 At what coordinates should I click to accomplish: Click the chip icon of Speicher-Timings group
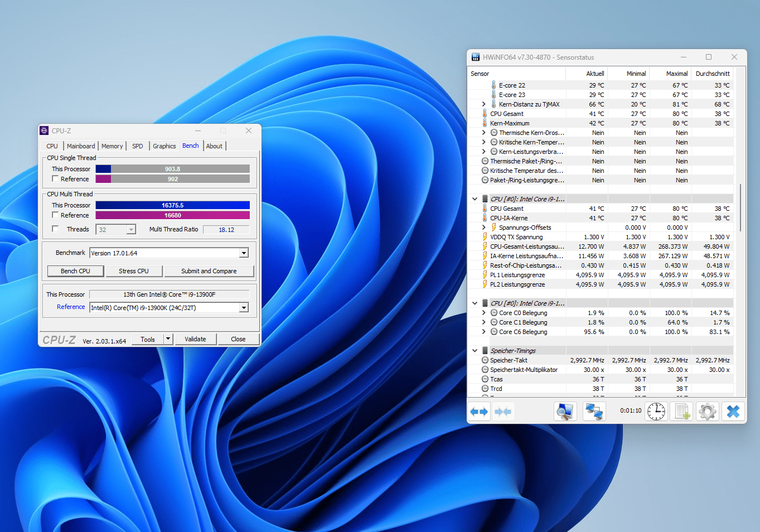[485, 351]
